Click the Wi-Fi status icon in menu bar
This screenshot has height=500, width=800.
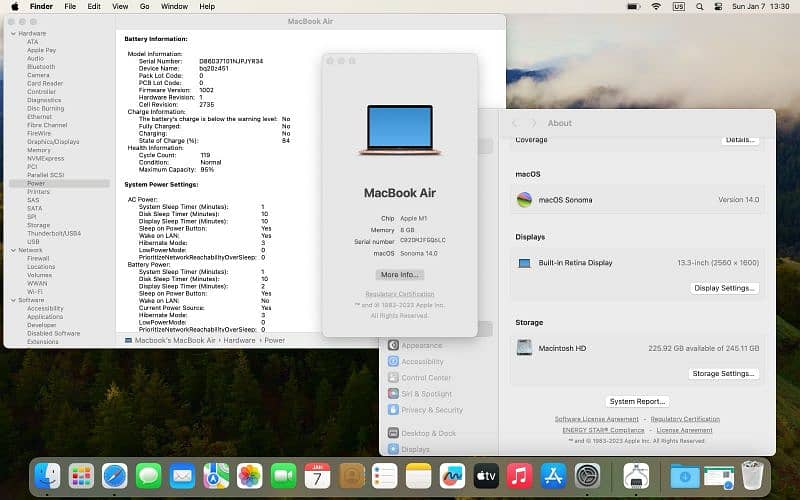pyautogui.click(x=656, y=6)
